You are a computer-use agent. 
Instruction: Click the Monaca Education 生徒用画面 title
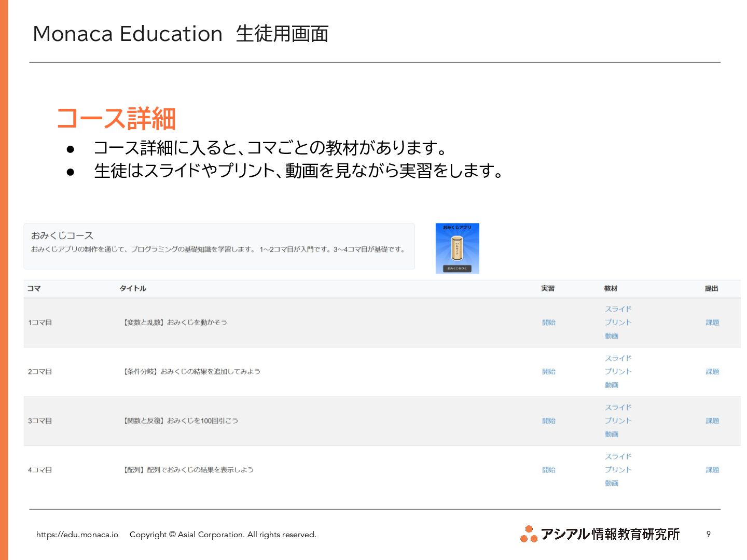click(x=181, y=34)
